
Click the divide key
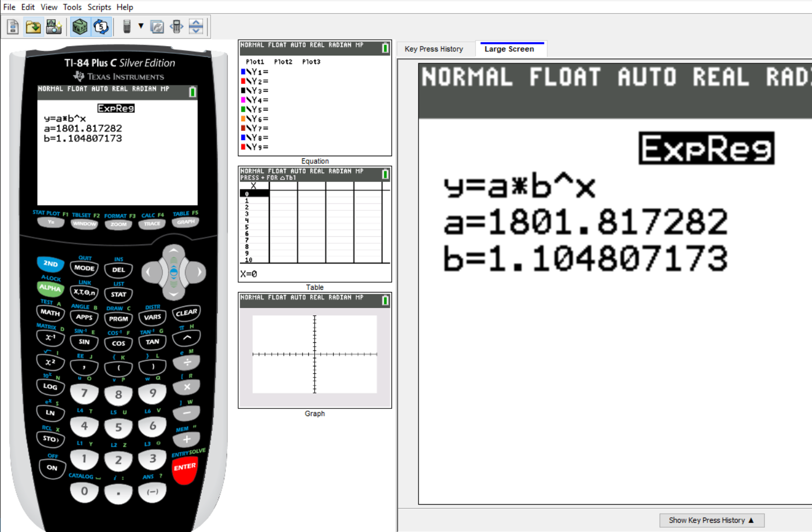[x=187, y=363]
